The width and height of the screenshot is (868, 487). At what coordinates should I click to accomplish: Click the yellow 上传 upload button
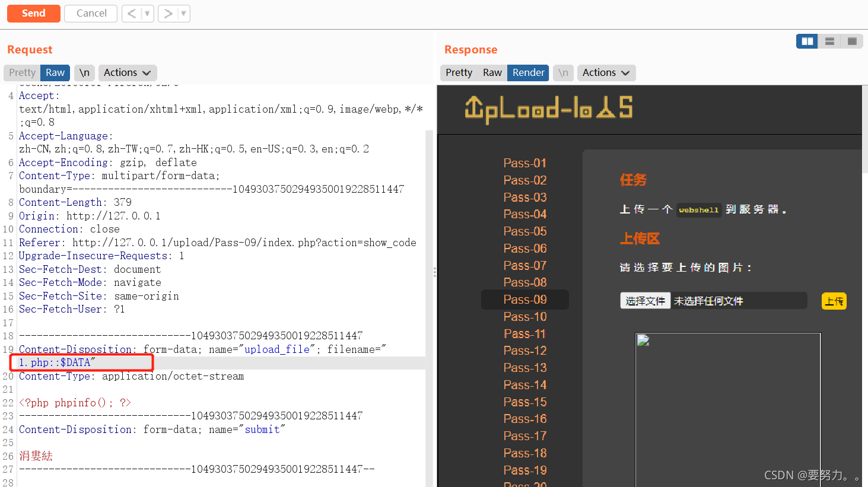pyautogui.click(x=834, y=301)
